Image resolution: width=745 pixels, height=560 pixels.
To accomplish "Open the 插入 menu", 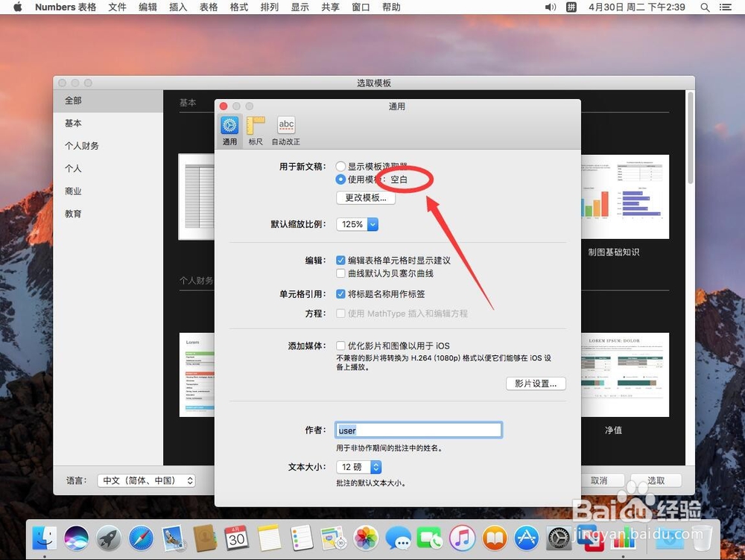I will tap(177, 7).
